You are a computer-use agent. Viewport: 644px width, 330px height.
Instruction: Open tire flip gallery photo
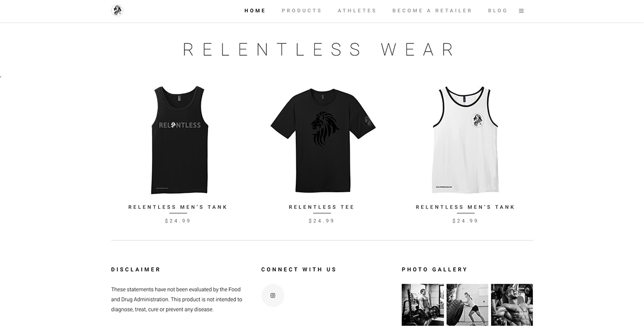pos(467,305)
